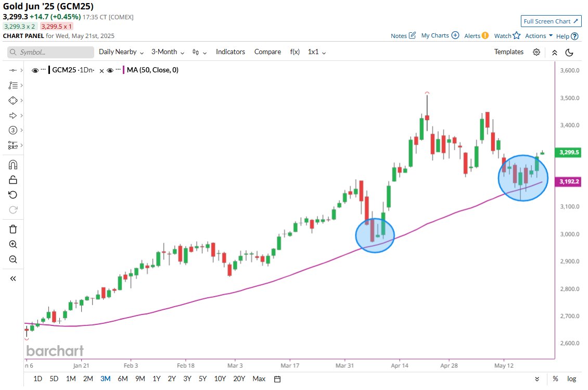Open the 1x1 grid layout dropdown
Screen dimensions: 588x390
(316, 52)
